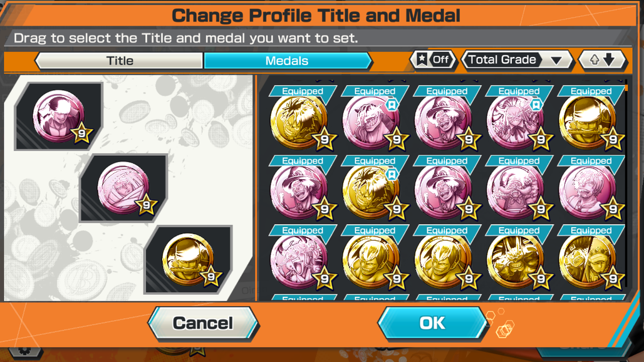644x362 pixels.
Task: Click the medal list scrollbar indicator
Action: click(626, 88)
